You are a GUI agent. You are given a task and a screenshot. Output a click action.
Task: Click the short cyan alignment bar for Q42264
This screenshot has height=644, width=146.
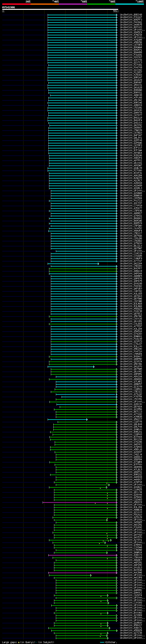pyautogui.click(x=73, y=264)
